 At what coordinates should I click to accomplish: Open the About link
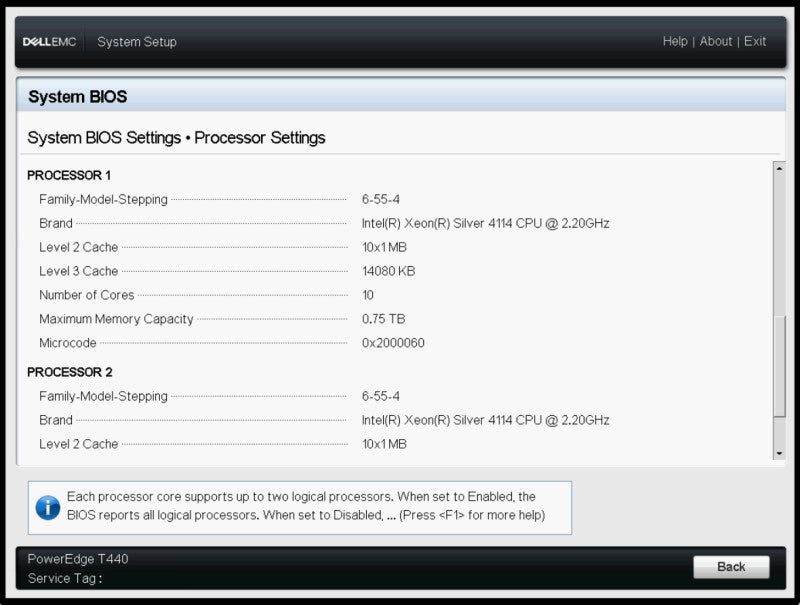click(715, 41)
